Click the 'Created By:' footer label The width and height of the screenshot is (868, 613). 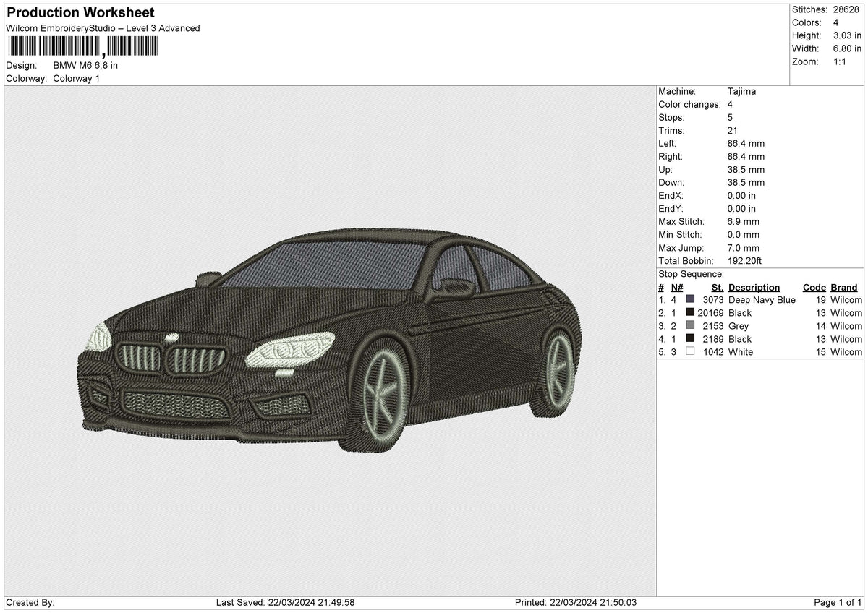pyautogui.click(x=30, y=603)
